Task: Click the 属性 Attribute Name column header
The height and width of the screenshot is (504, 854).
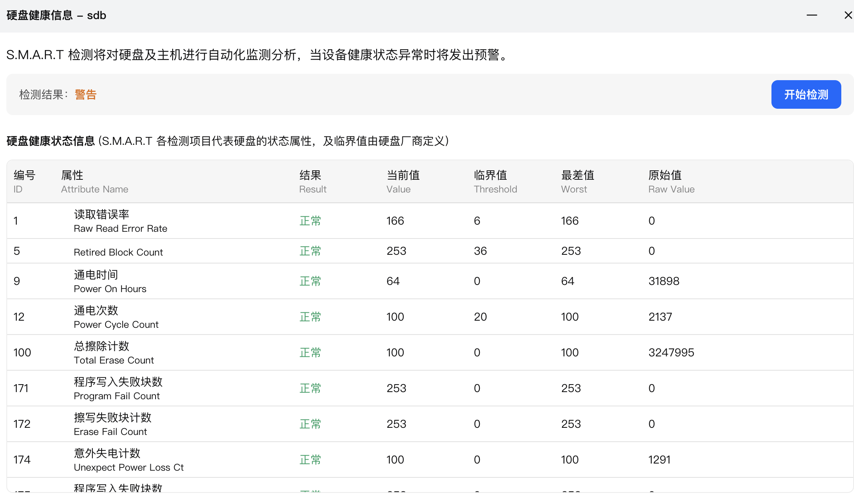Action: coord(94,182)
